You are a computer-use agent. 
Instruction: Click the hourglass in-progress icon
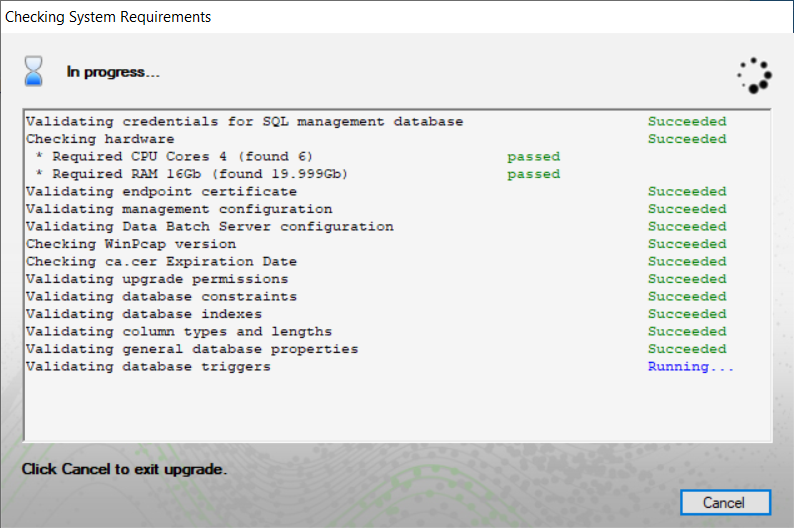[33, 71]
